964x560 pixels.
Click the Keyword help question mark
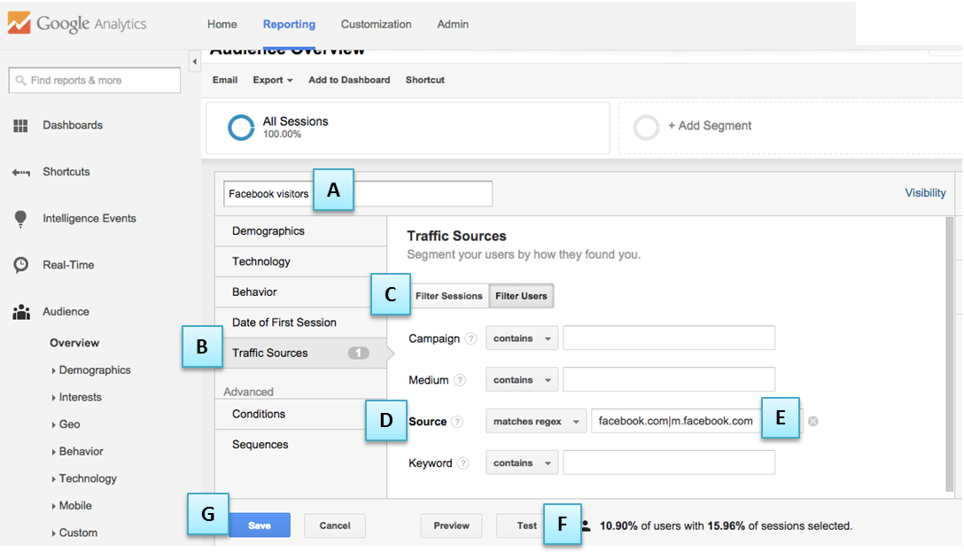pyautogui.click(x=463, y=463)
